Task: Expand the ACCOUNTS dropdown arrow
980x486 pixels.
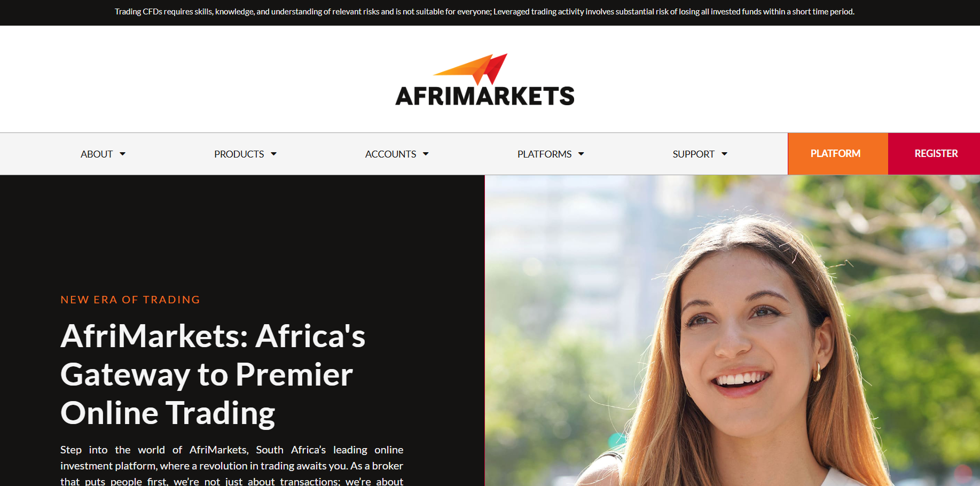Action: pyautogui.click(x=426, y=154)
